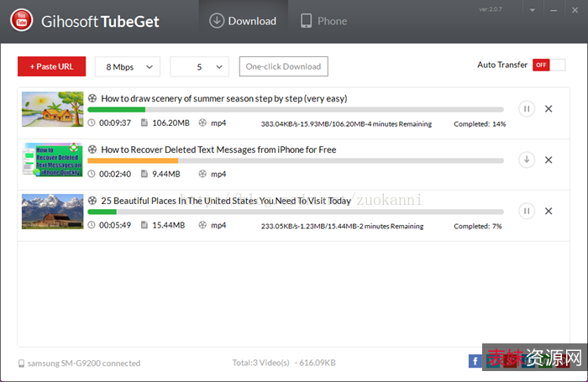This screenshot has width=588, height=382.
Task: Remove the 25 Beautiful Places video
Action: pyautogui.click(x=549, y=211)
